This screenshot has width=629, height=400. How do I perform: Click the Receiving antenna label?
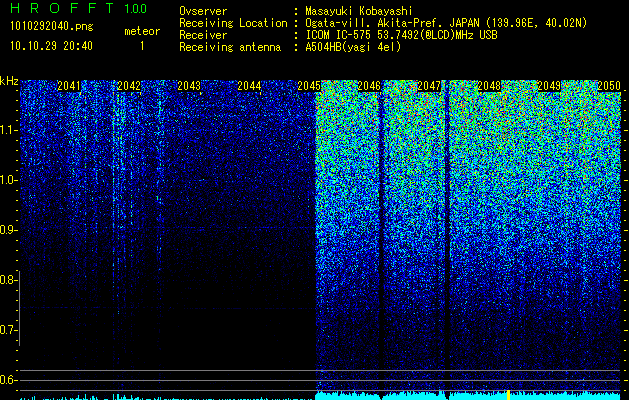(230, 47)
